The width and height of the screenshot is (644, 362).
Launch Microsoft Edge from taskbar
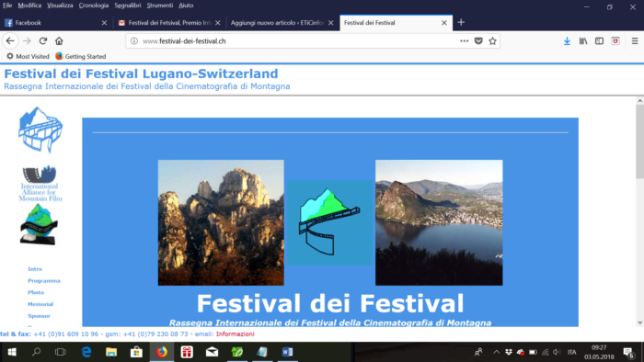click(86, 352)
